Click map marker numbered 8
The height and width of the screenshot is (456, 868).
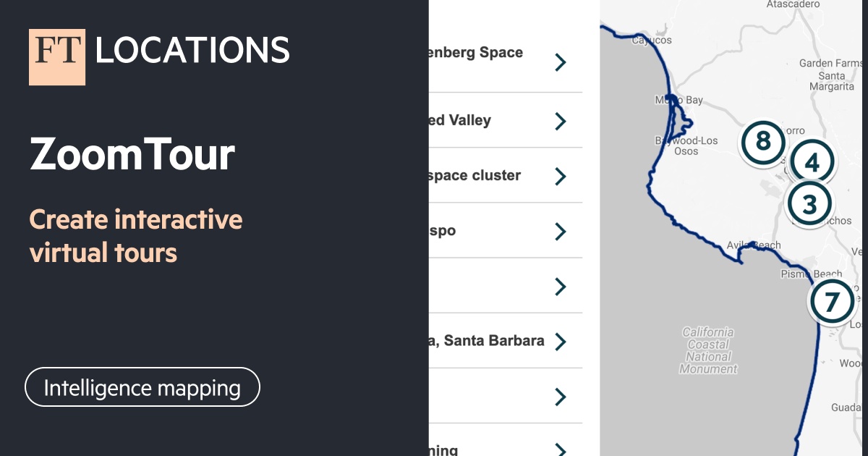[762, 142]
